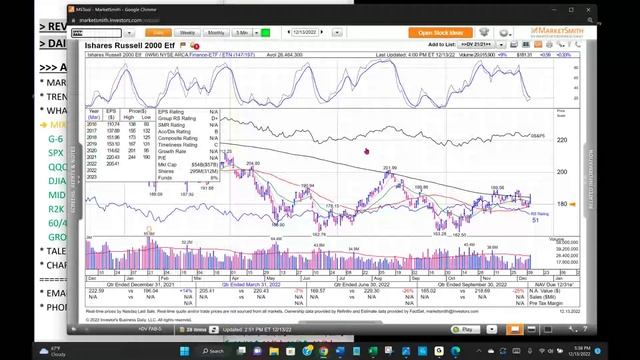
Task: Click the symbol entry field
Action: [x=96, y=33]
